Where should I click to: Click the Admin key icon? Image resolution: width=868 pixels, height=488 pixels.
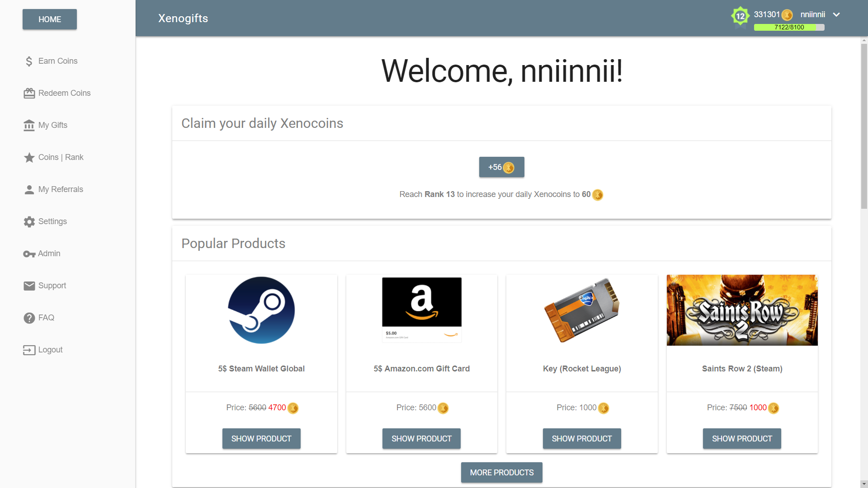click(x=29, y=254)
